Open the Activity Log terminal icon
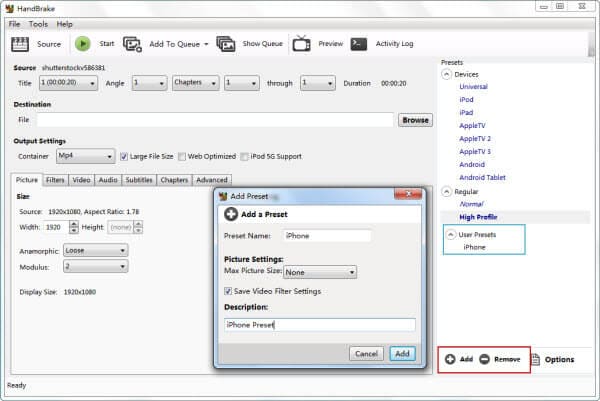 tap(359, 44)
